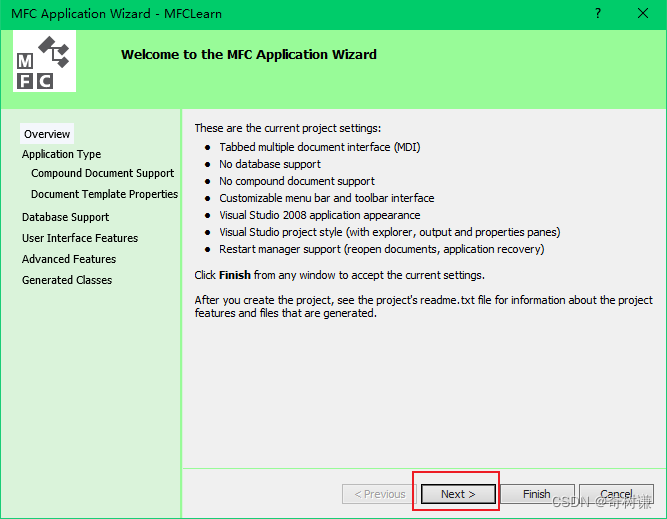Click the disabled < Previous button
667x519 pixels.
[380, 494]
